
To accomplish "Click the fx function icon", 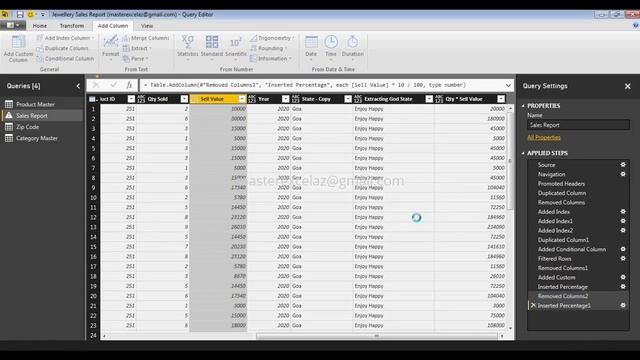I will pyautogui.click(x=129, y=85).
